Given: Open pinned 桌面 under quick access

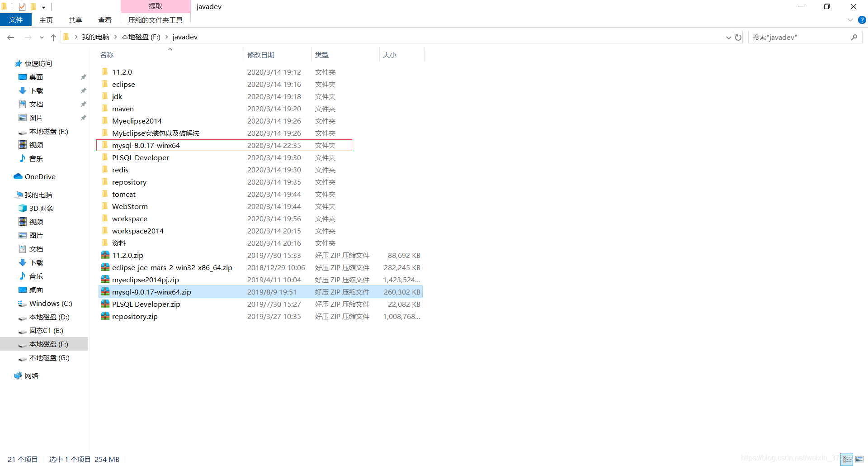Looking at the screenshot, I should (36, 77).
